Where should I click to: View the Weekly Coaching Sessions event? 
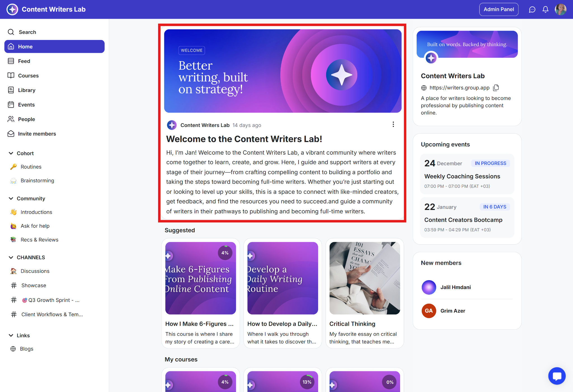[462, 176]
